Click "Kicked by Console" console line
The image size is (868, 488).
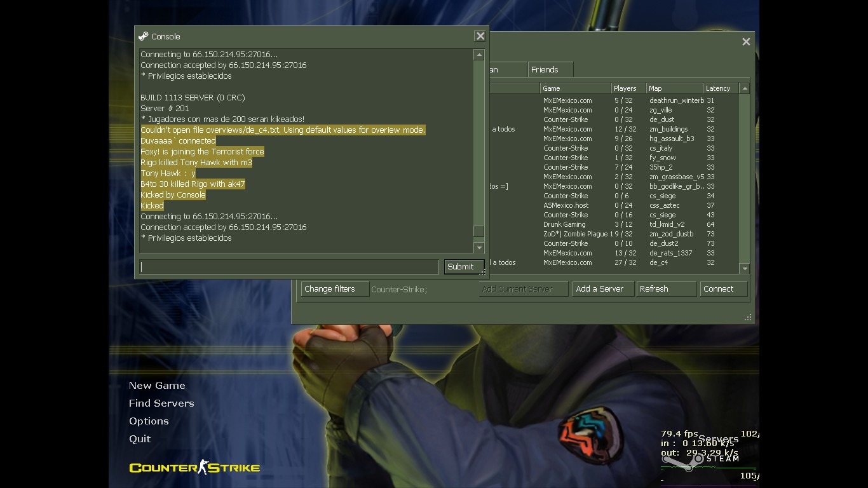[173, 195]
